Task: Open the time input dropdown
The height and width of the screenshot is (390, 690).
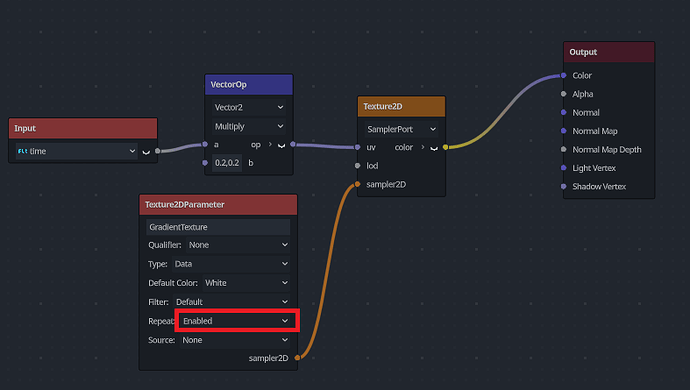Action: pos(77,151)
